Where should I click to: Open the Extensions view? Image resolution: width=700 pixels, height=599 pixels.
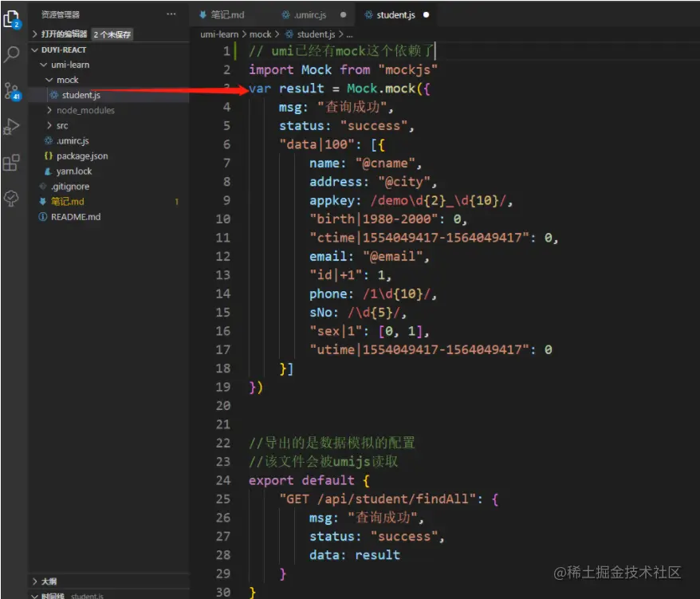tap(11, 163)
